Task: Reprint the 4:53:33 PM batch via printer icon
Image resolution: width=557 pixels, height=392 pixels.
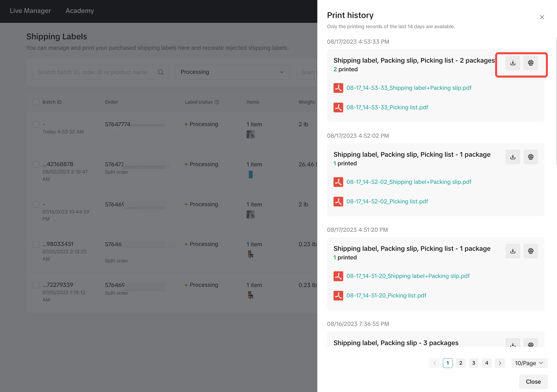Action: [x=531, y=63]
